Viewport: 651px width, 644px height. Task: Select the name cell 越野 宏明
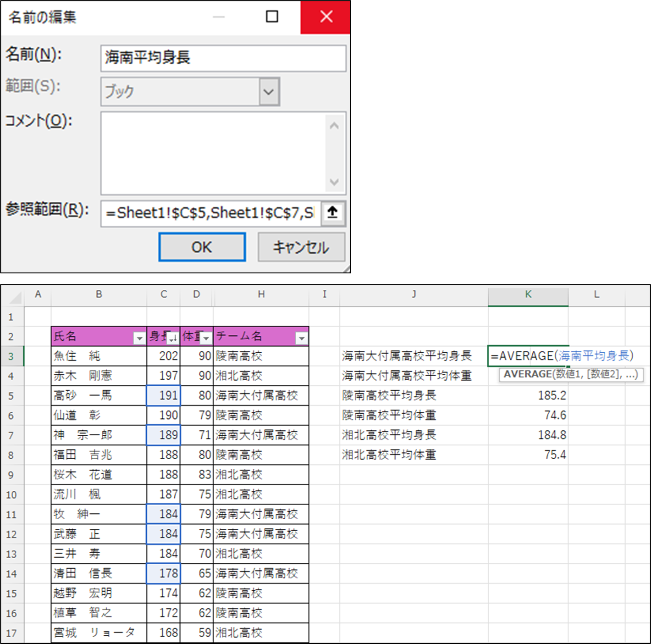(x=99, y=594)
